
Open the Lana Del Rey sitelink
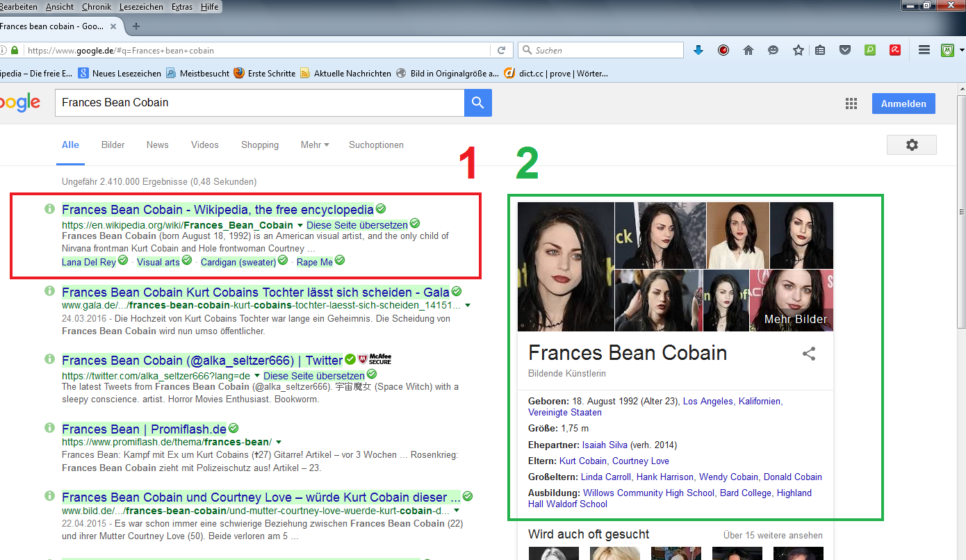89,262
